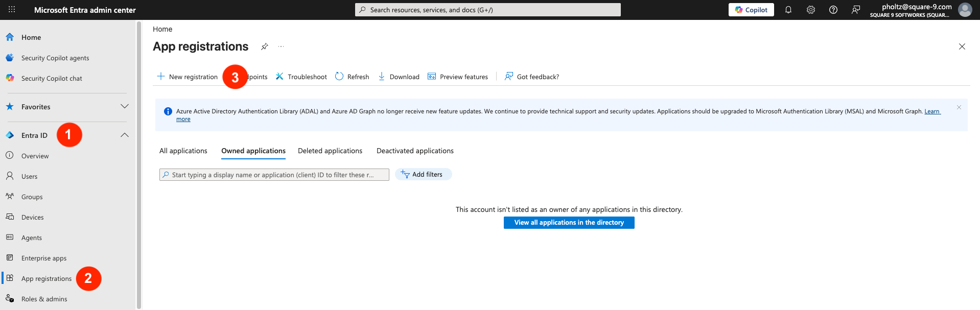Viewport: 980px width, 310px height.
Task: Open Security Copilot chat
Action: tap(52, 79)
